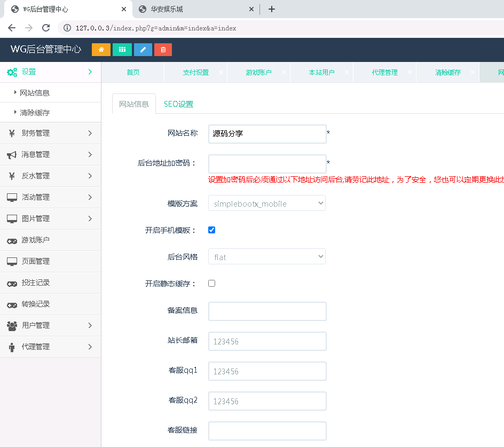Click the site info icon in address bar

tap(67, 28)
